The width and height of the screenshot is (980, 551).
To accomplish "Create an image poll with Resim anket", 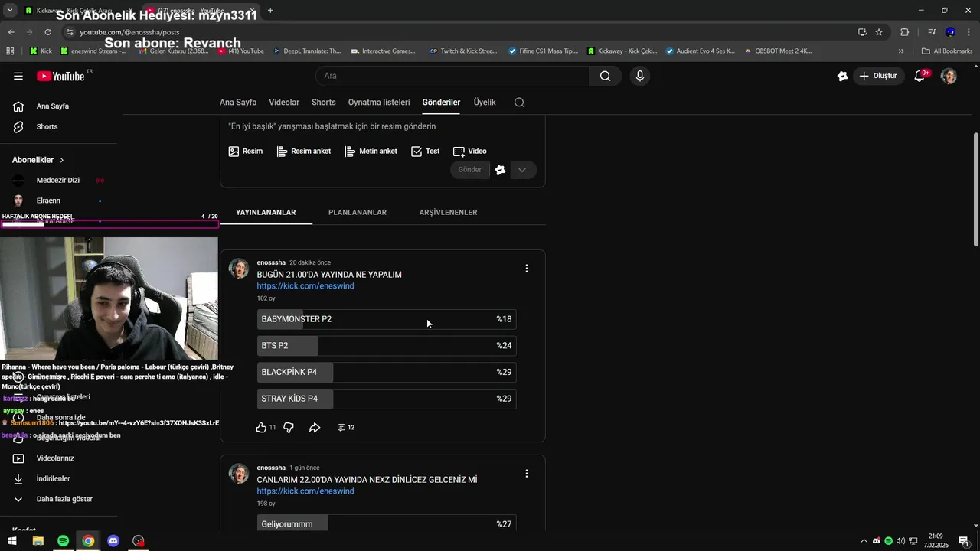I will 304,152.
